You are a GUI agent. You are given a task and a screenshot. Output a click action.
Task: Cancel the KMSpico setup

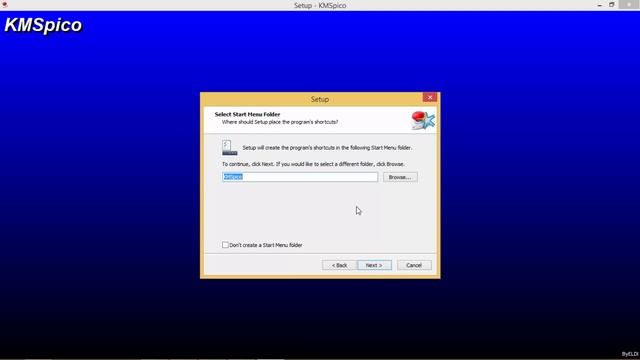[x=414, y=265]
